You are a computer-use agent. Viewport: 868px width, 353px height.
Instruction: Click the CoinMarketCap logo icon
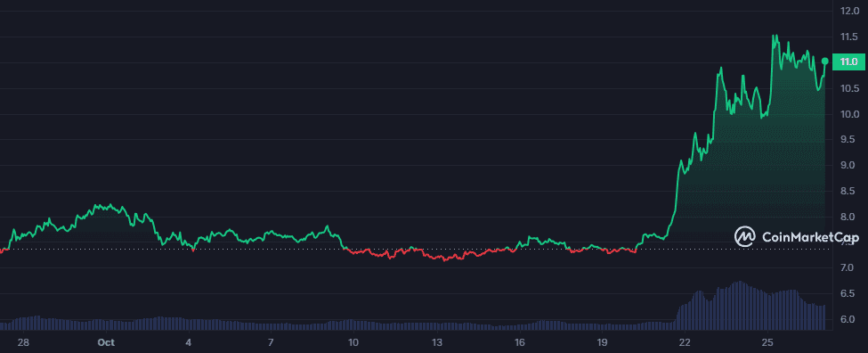point(744,236)
